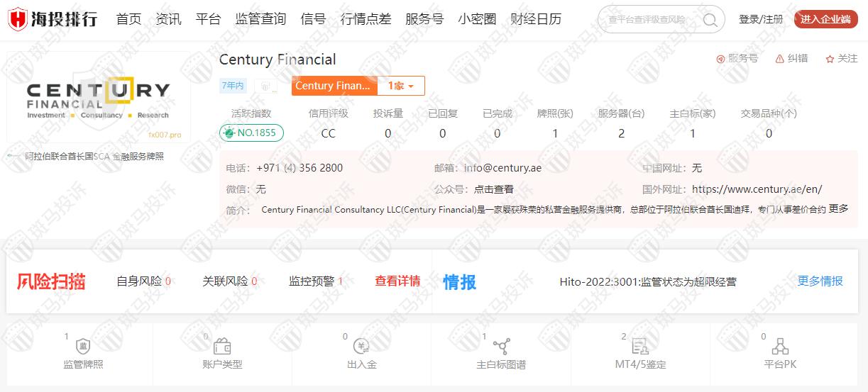
Task: Open the 更多情报 link
Action: click(x=820, y=281)
